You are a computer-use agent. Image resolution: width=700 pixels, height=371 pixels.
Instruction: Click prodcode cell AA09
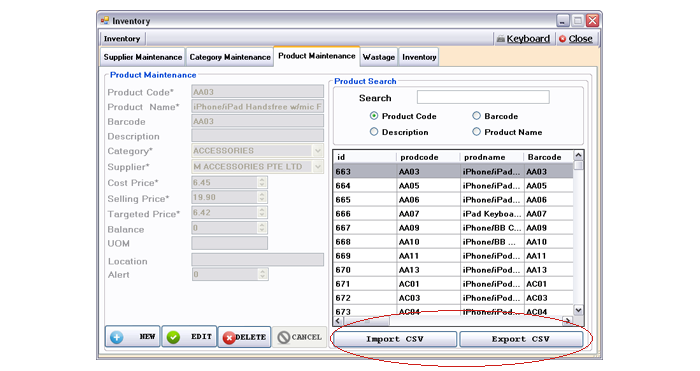(429, 228)
